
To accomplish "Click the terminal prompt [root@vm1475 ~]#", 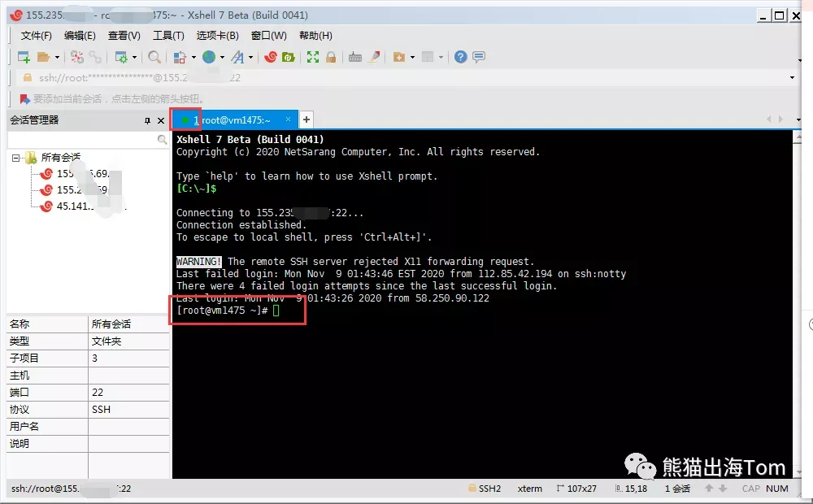I will click(222, 311).
